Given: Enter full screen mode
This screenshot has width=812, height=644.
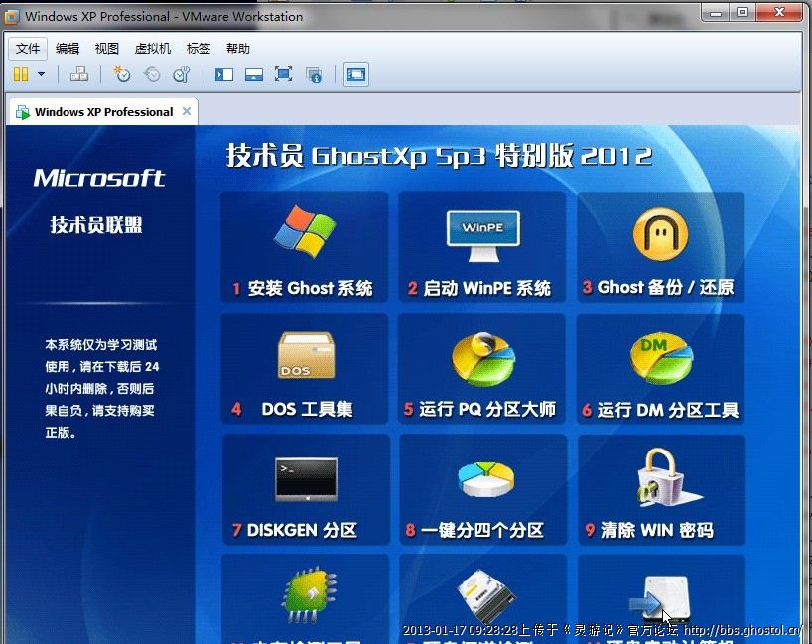Looking at the screenshot, I should tap(283, 74).
